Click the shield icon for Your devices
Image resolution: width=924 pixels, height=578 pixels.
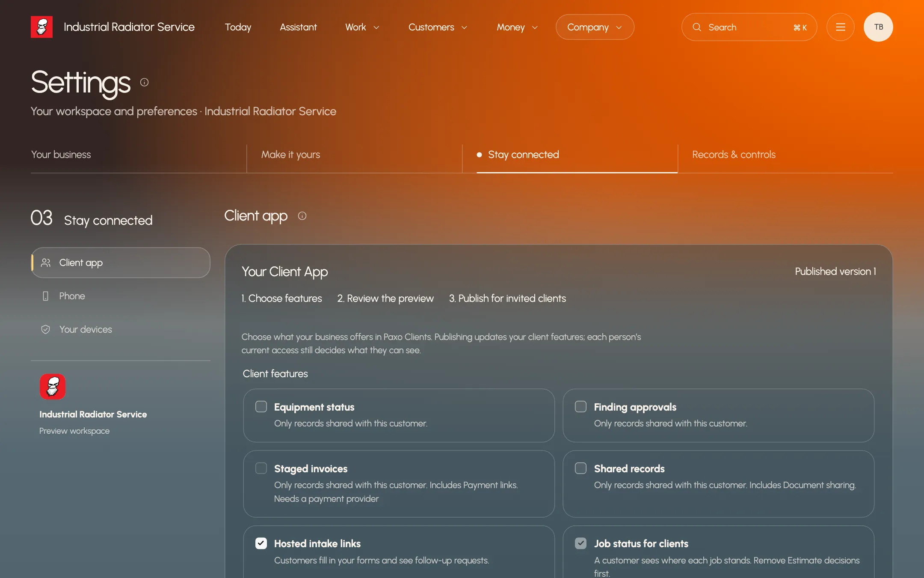pos(46,330)
